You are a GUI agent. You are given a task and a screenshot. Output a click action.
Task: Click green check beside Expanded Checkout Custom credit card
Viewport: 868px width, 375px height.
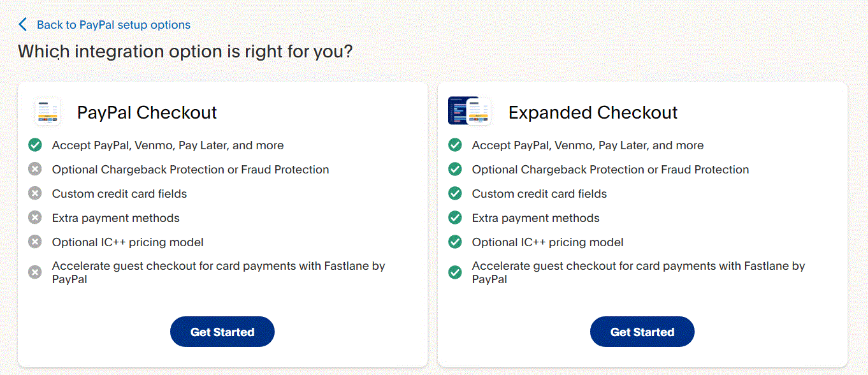pyautogui.click(x=455, y=194)
